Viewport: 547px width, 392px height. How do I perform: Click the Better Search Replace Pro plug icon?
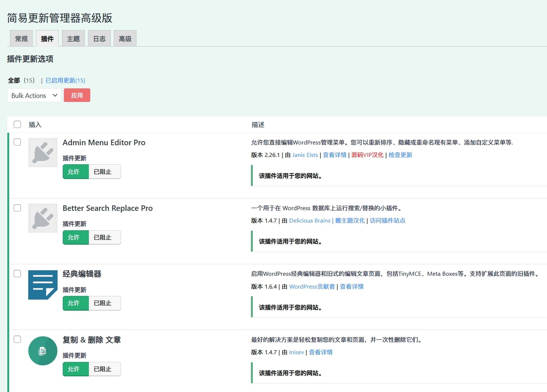point(43,218)
